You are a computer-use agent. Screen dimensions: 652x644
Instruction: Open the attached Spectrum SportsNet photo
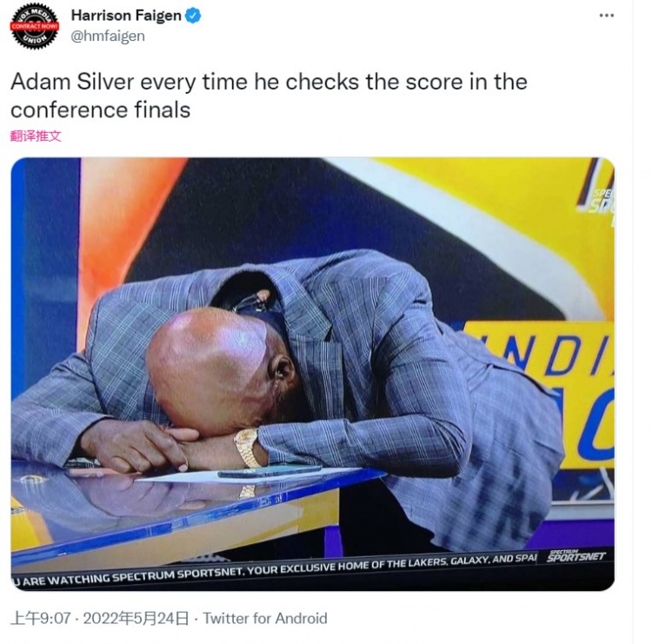(313, 374)
